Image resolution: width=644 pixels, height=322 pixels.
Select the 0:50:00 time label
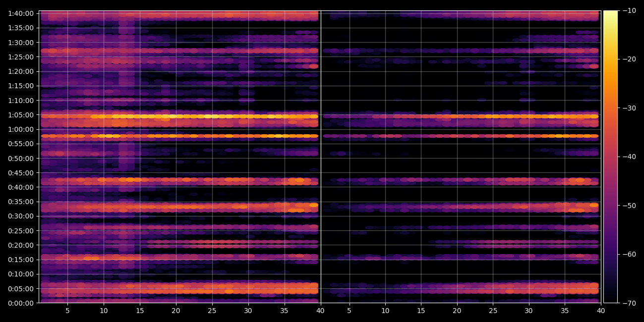pyautogui.click(x=21, y=159)
